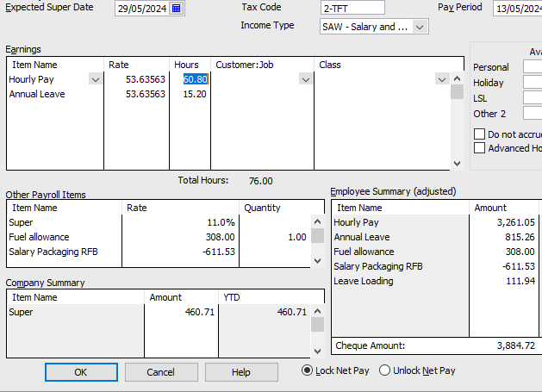
Task: Click the Tax Code field 2-TFT
Action: (x=352, y=8)
